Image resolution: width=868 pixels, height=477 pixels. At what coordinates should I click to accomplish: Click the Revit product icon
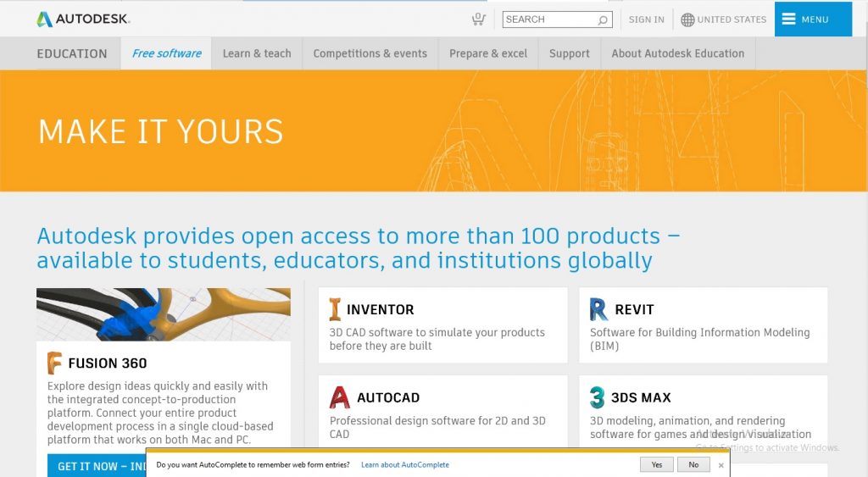click(x=598, y=309)
